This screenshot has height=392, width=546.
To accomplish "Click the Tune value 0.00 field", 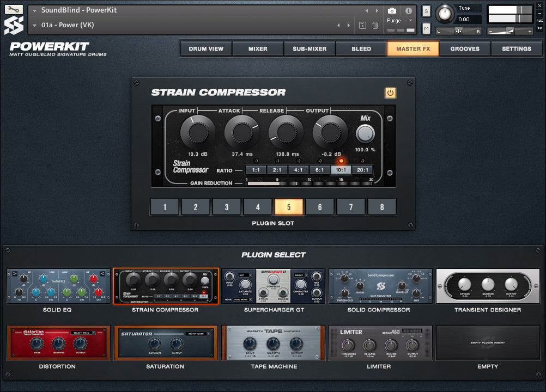I will (469, 20).
